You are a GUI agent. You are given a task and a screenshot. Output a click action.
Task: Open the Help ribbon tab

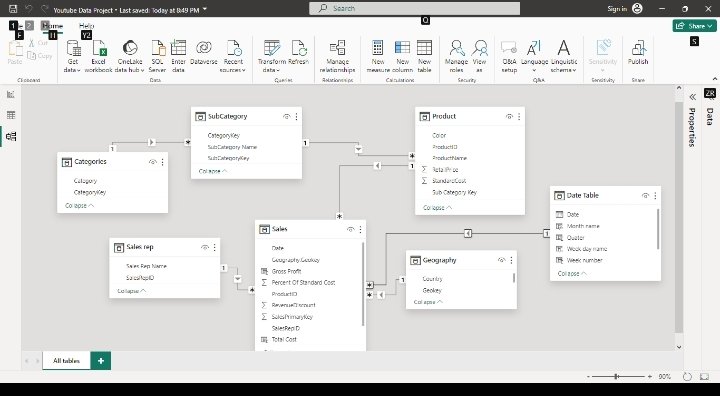pyautogui.click(x=86, y=26)
